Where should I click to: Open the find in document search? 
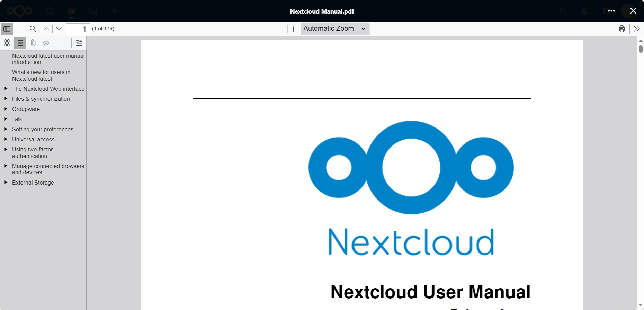pyautogui.click(x=33, y=29)
